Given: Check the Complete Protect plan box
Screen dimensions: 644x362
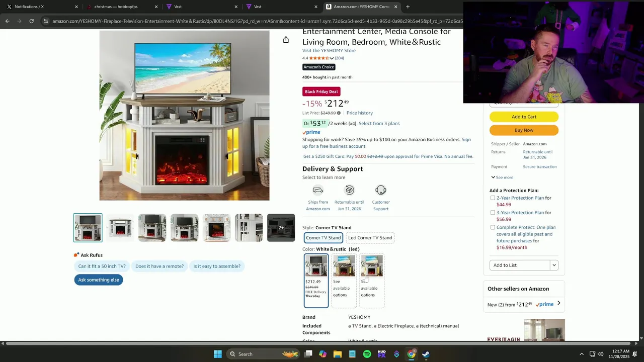Looking at the screenshot, I should (493, 227).
